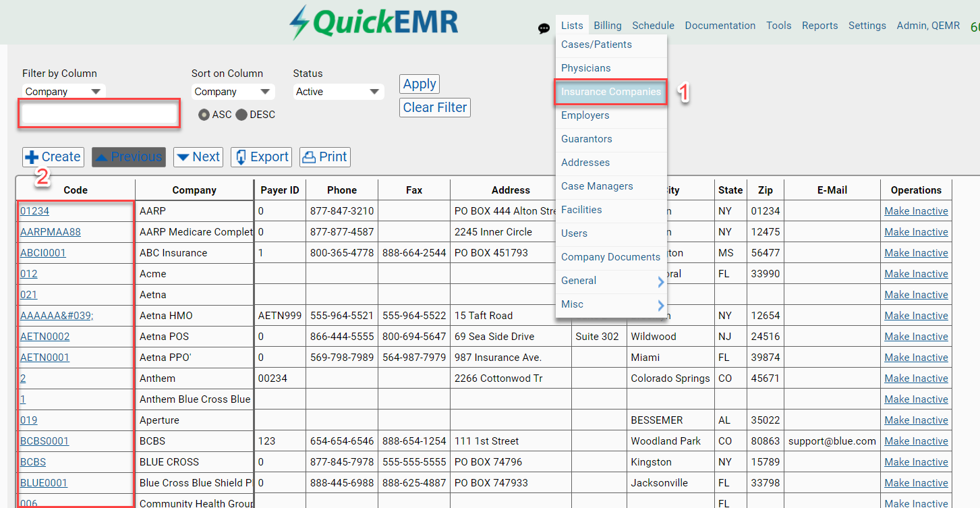The width and height of the screenshot is (980, 508).
Task: Choose Facilities from Lists menu
Action: click(611, 210)
